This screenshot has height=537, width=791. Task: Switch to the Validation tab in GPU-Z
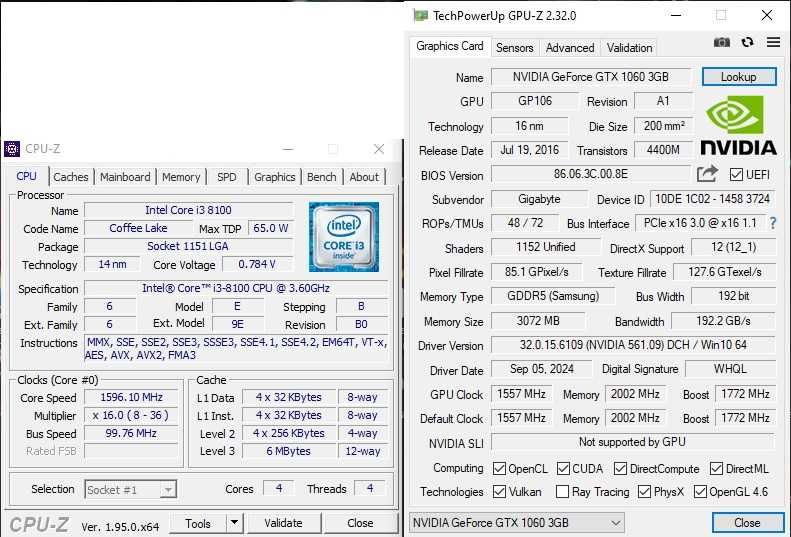point(629,48)
